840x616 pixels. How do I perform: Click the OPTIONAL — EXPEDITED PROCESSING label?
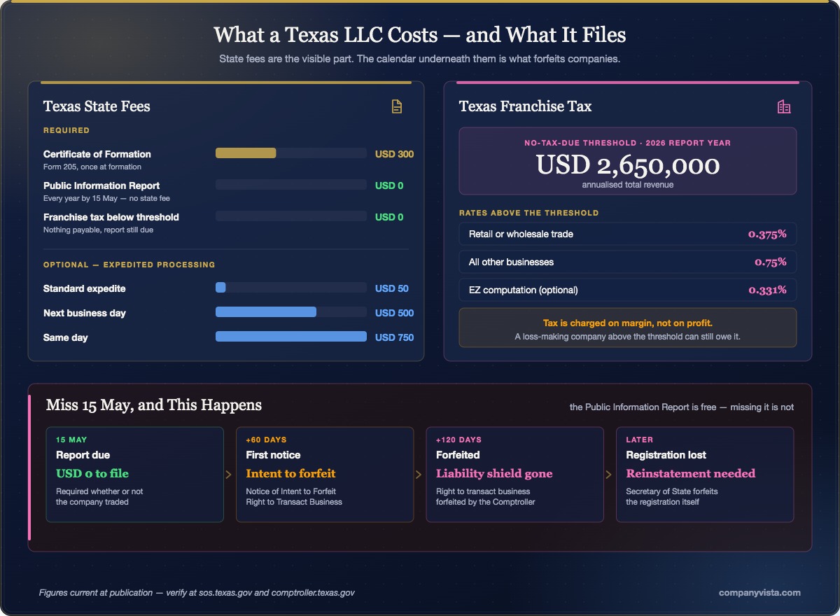point(129,265)
